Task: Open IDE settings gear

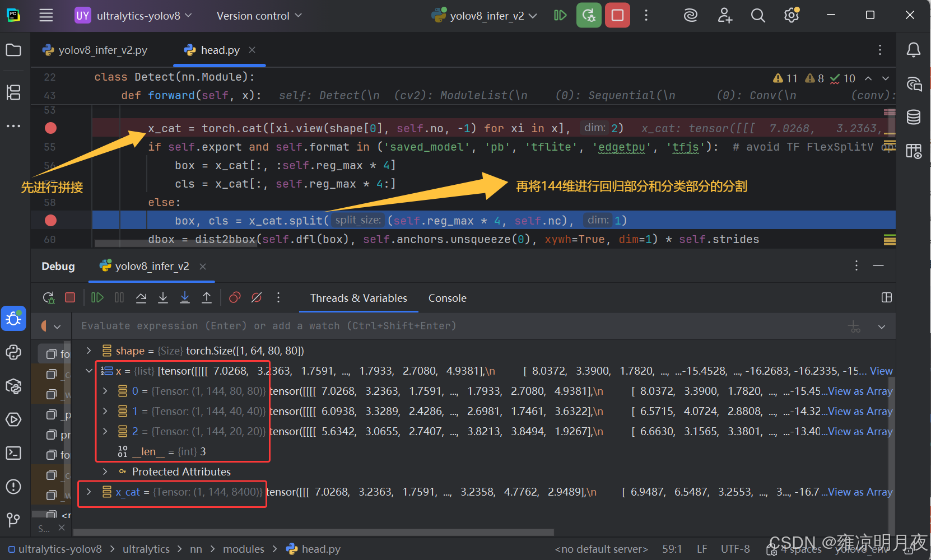Action: tap(792, 15)
